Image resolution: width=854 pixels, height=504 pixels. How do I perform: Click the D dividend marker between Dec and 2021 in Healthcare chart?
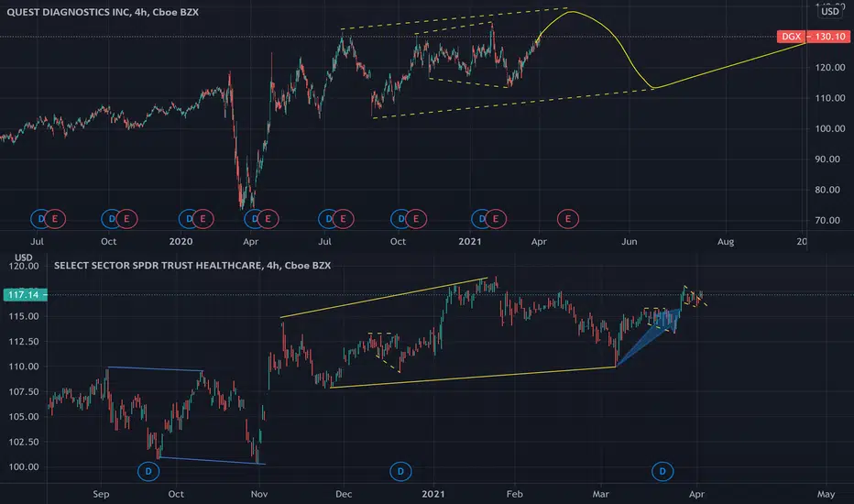(400, 471)
